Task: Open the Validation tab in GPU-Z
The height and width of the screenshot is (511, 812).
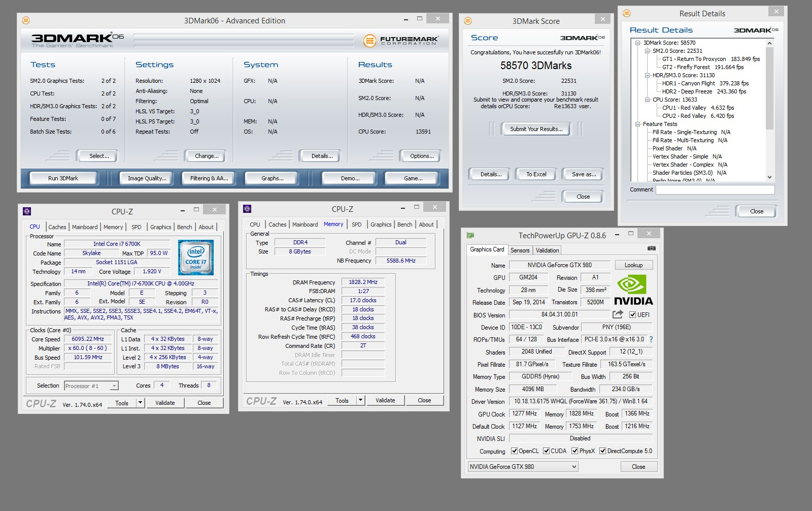Action: pyautogui.click(x=547, y=250)
